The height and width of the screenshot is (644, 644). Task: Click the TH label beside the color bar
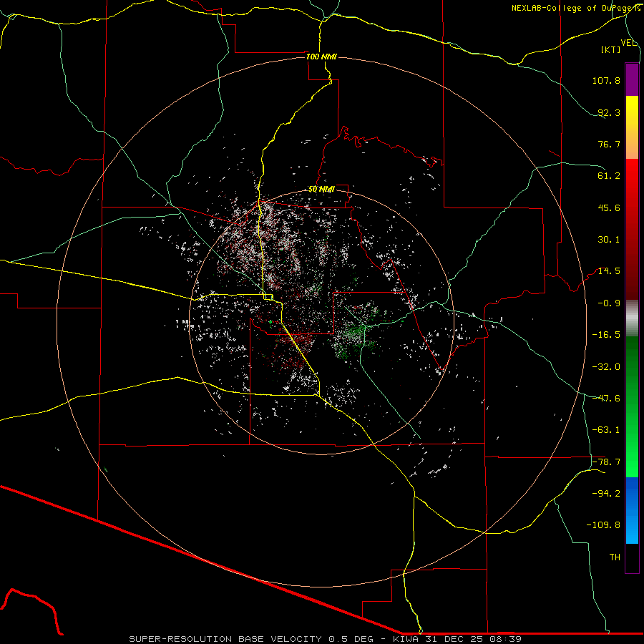(614, 556)
